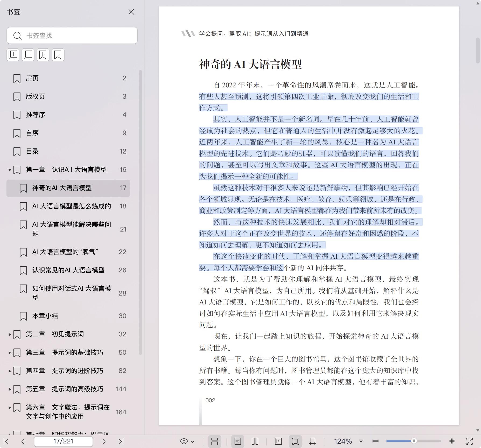Viewport: 481px width, 448px height.
Task: Click bookmark icon beside 第五章 提示词的高级技巧
Action: tap(17, 389)
